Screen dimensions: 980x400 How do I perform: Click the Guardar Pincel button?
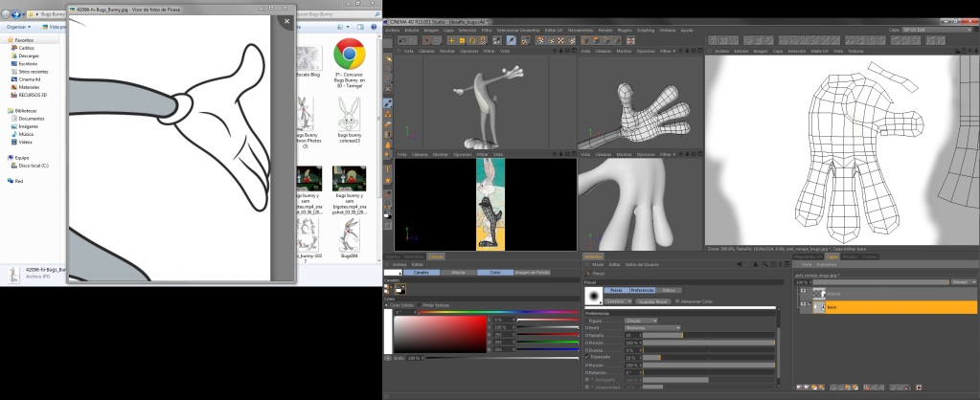click(x=653, y=301)
